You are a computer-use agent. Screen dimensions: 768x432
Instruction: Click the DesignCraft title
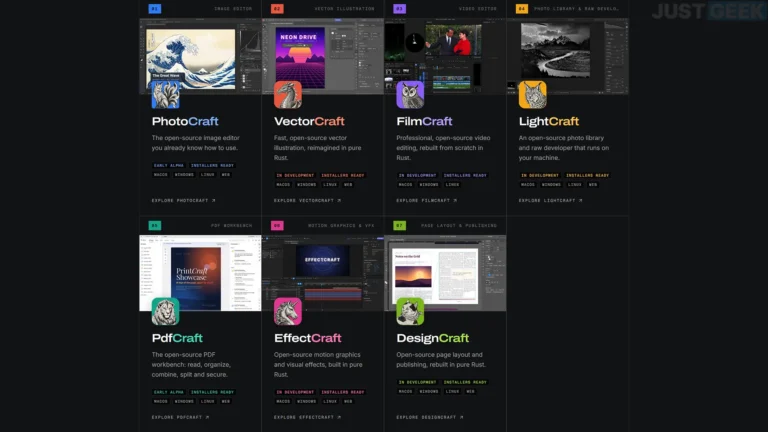(432, 338)
